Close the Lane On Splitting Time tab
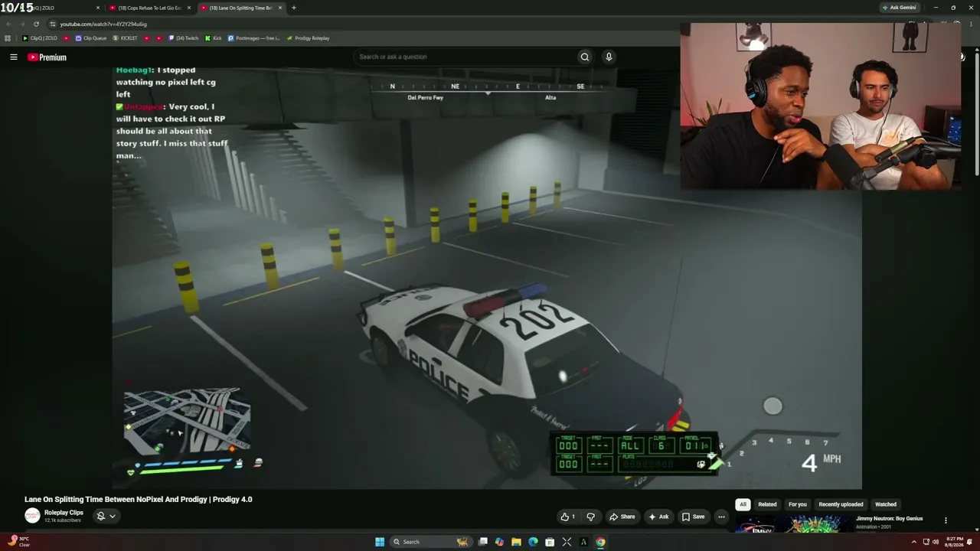 [x=280, y=8]
